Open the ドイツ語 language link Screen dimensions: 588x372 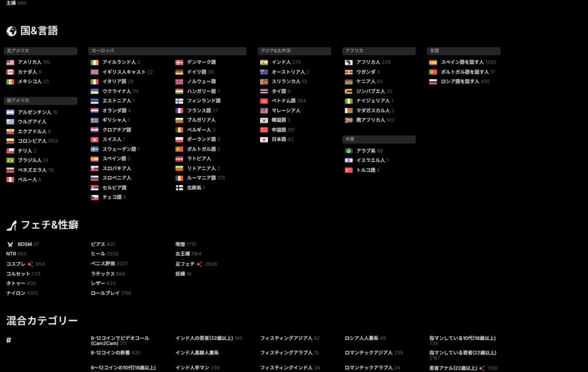coord(196,72)
